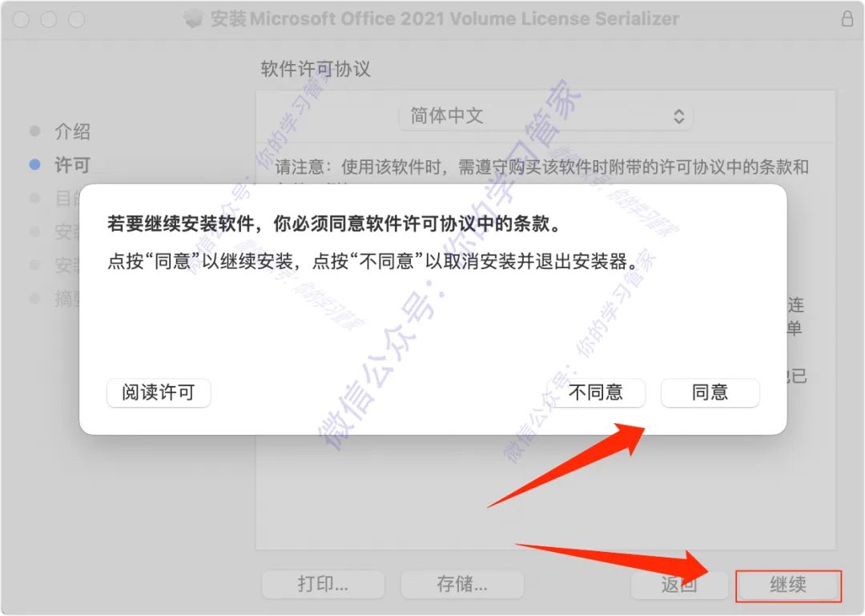The width and height of the screenshot is (865, 616).
Task: Click the language dropdown up-down arrows
Action: (678, 116)
